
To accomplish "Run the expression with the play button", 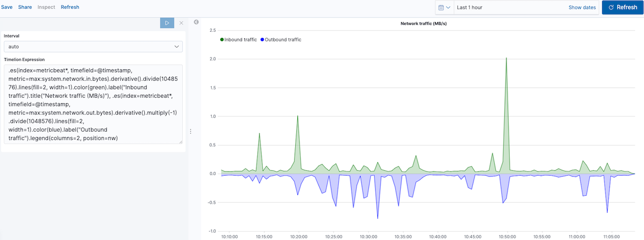I will click(x=167, y=23).
